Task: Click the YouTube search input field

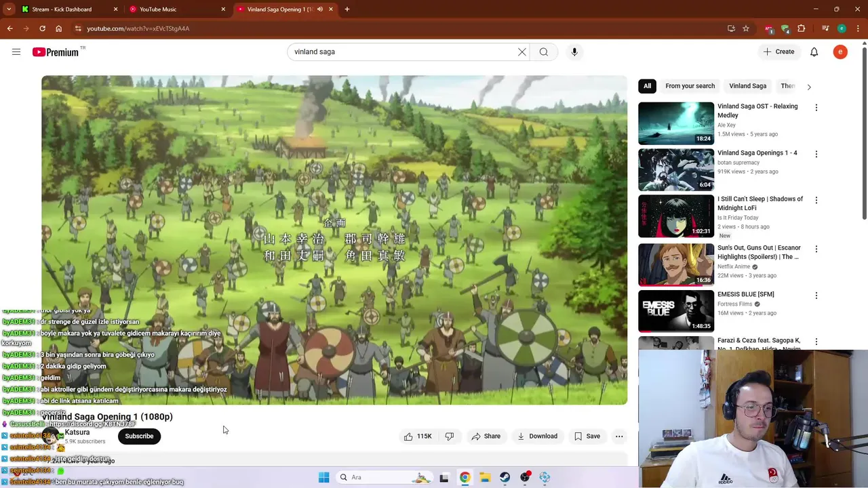Action: (x=403, y=52)
